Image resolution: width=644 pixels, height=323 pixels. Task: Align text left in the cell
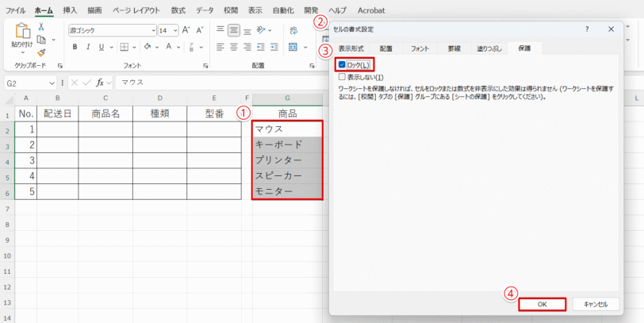pos(220,48)
